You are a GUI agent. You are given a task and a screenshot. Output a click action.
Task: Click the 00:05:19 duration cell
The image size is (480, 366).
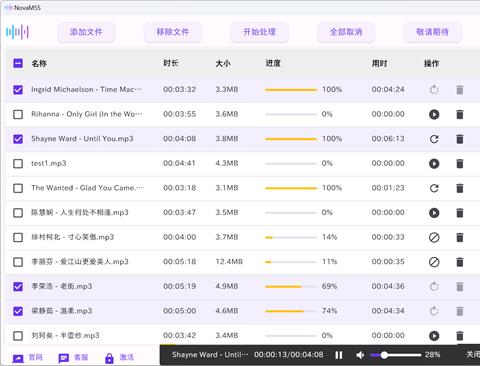click(x=179, y=286)
